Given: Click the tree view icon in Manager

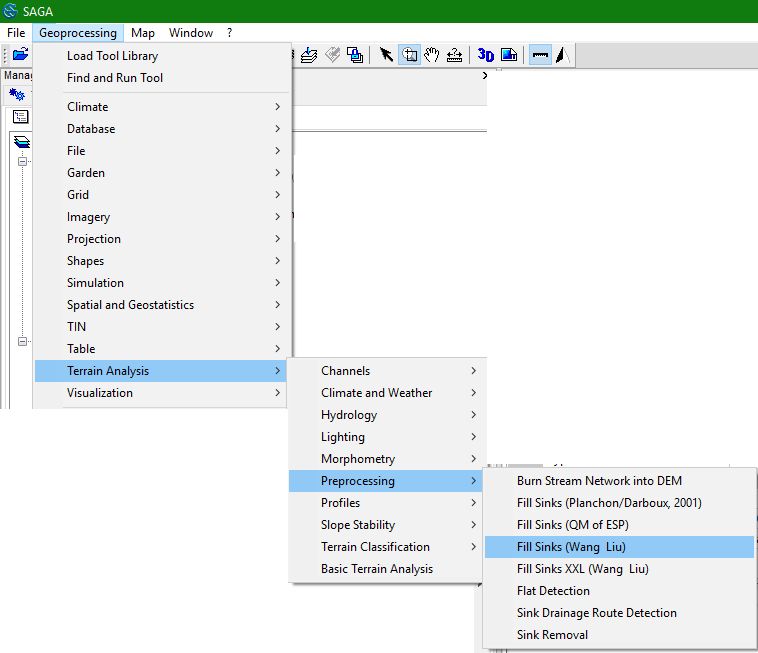Looking at the screenshot, I should 20,116.
